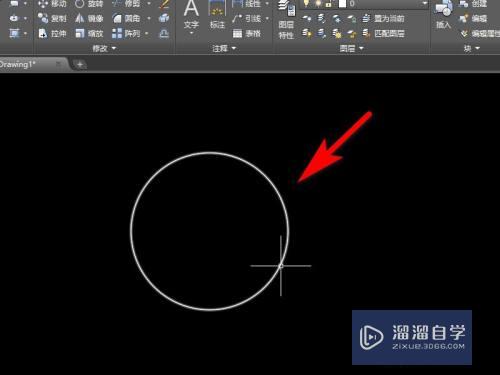The width and height of the screenshot is (500, 375).
Task: Click the Create (创建) block tool
Action: tap(473, 4)
